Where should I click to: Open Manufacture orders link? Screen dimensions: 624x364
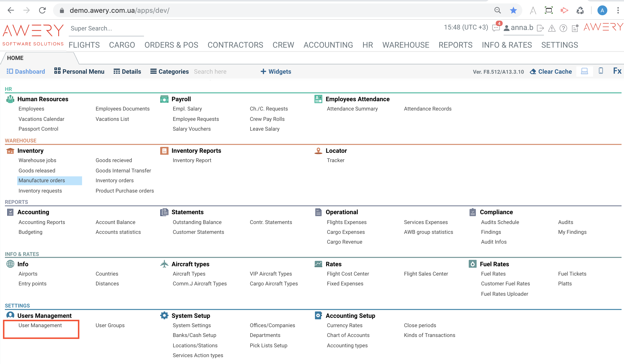[x=42, y=181]
